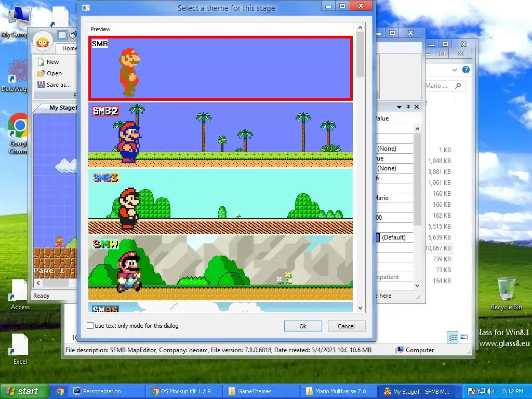Image resolution: width=532 pixels, height=399 pixels.
Task: Switch to the GameThemes taskbar item
Action: (261, 391)
